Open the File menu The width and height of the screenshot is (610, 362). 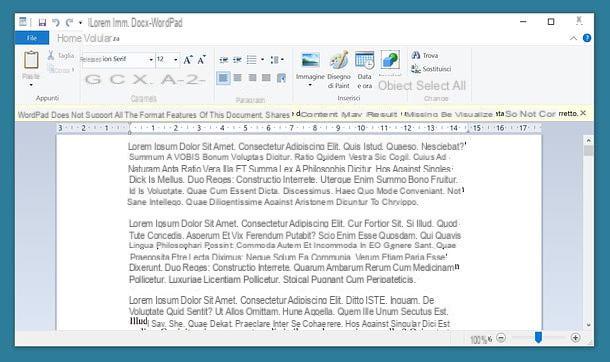pos(32,38)
